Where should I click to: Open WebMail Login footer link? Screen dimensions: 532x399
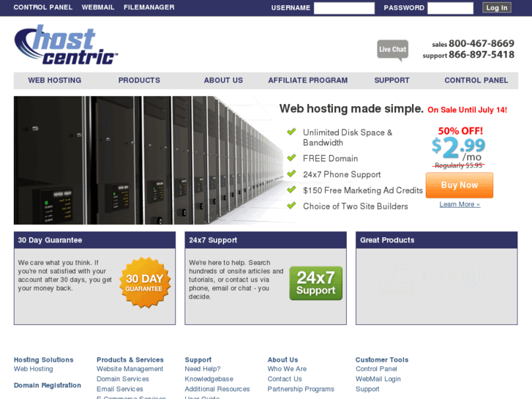pos(378,379)
